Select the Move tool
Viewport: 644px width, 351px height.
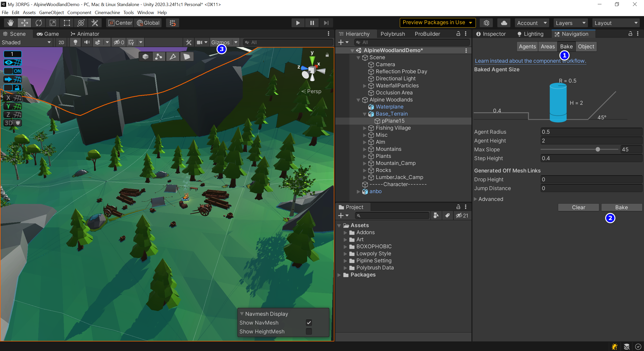click(24, 23)
